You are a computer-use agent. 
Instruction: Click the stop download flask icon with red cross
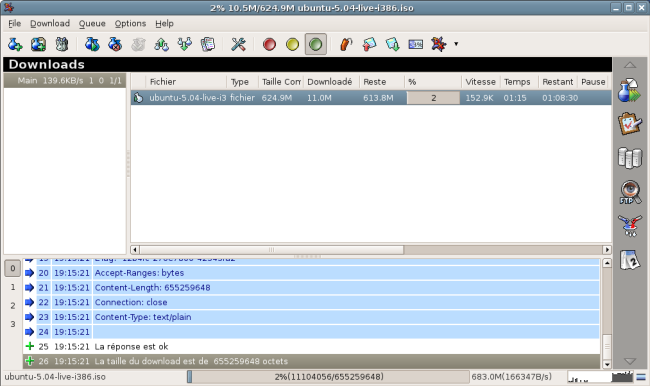coord(115,44)
